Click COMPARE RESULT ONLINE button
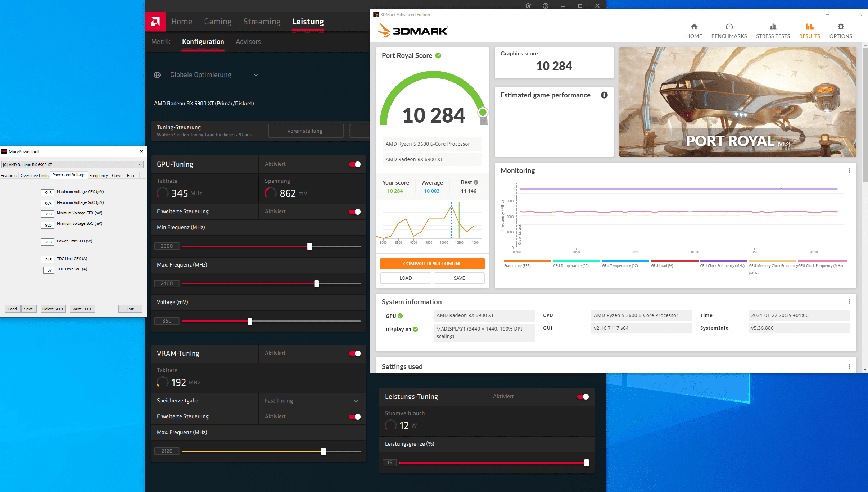The width and height of the screenshot is (868, 492). point(432,264)
